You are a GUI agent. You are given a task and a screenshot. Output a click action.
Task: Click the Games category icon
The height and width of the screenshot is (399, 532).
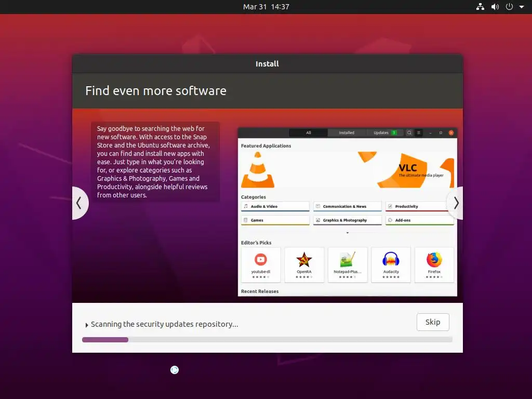(x=246, y=220)
